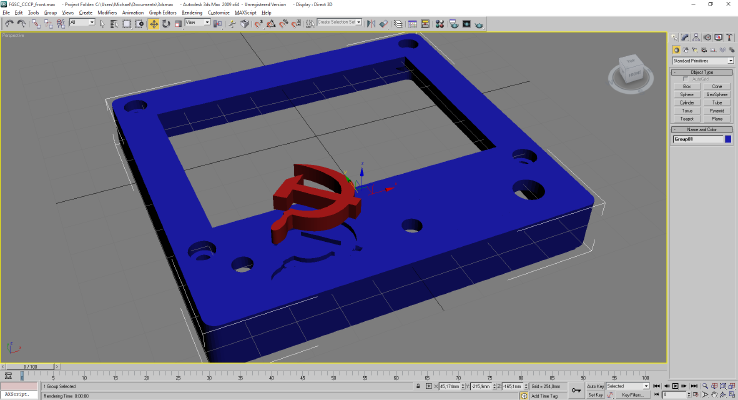Click the Align tool icon

point(384,24)
